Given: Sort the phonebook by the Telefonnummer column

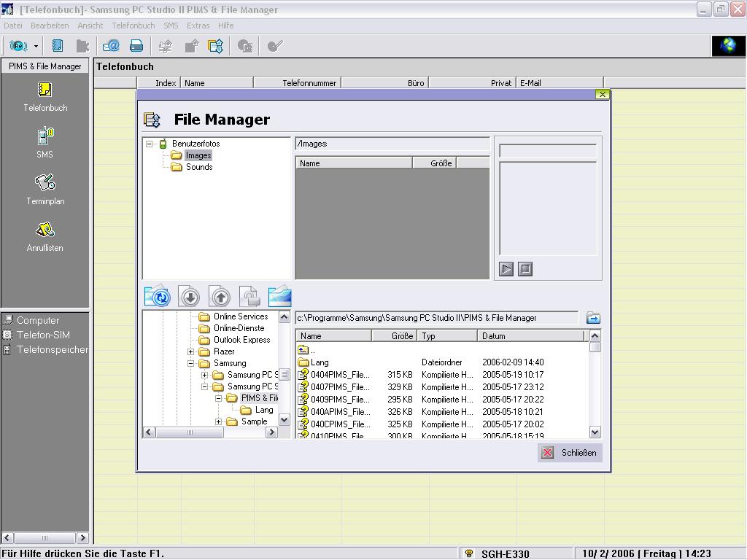Looking at the screenshot, I should (x=298, y=83).
